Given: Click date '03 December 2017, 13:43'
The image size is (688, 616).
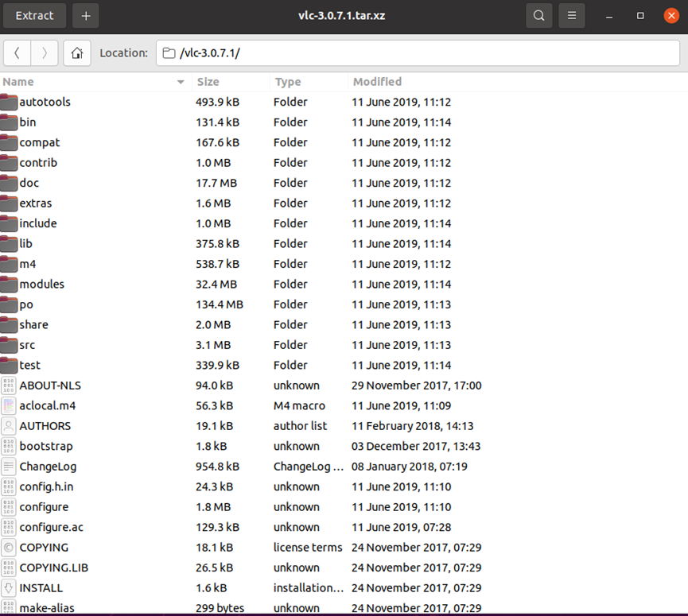Looking at the screenshot, I should coord(416,447).
